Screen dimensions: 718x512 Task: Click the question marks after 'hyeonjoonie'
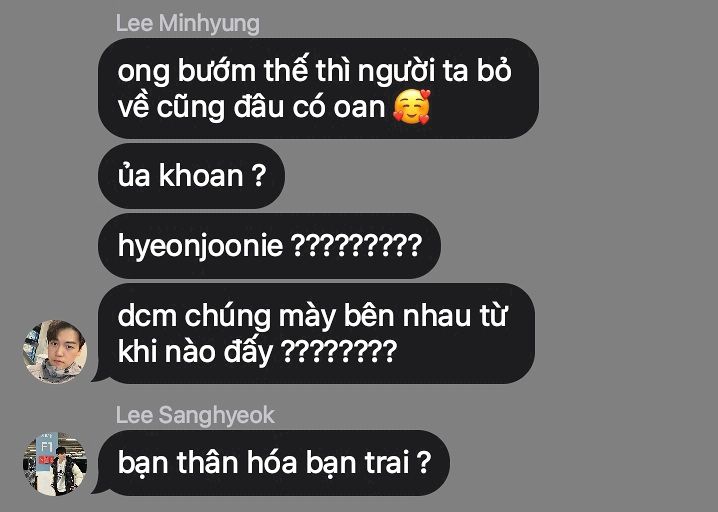tap(356, 246)
